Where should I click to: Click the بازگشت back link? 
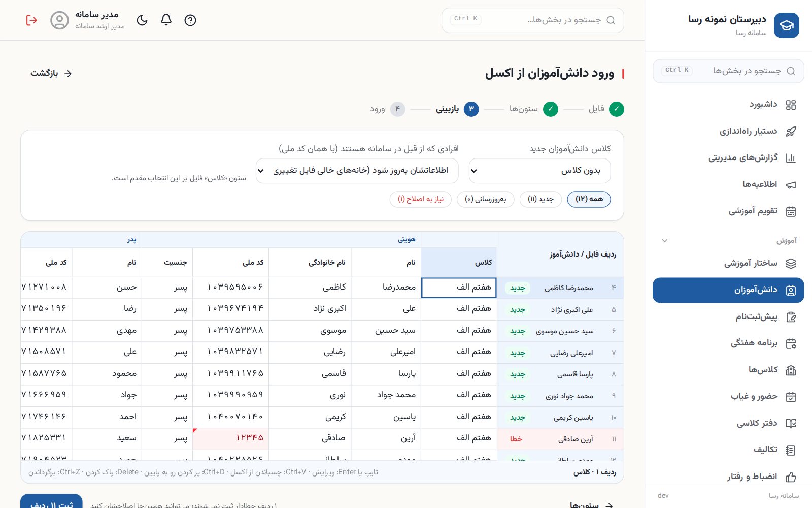point(51,74)
